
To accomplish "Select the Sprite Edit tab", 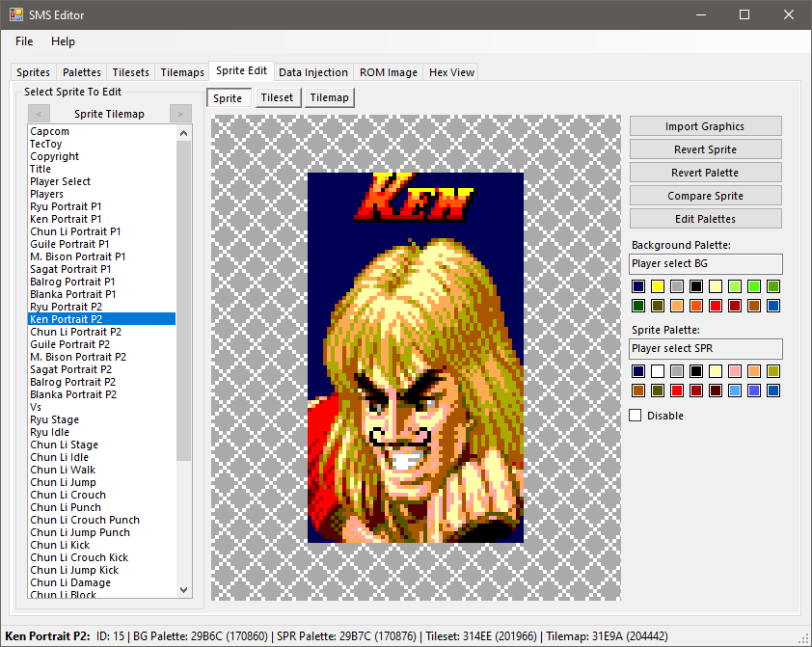I will coord(241,71).
